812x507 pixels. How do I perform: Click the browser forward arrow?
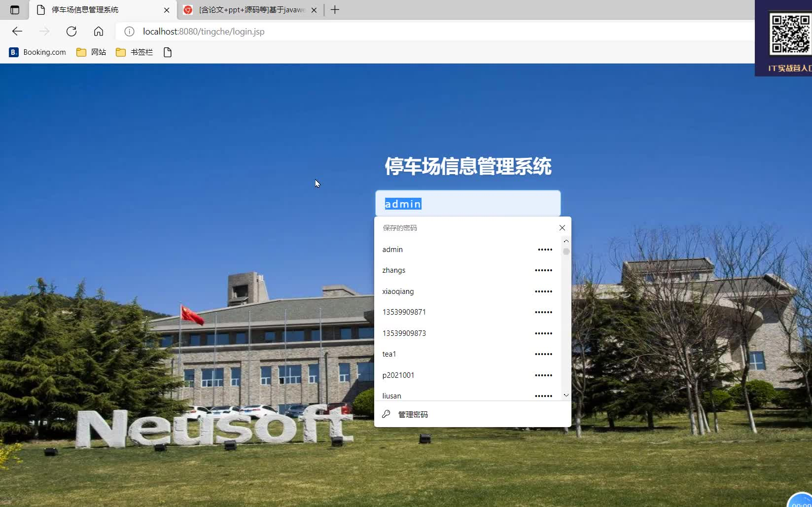44,32
